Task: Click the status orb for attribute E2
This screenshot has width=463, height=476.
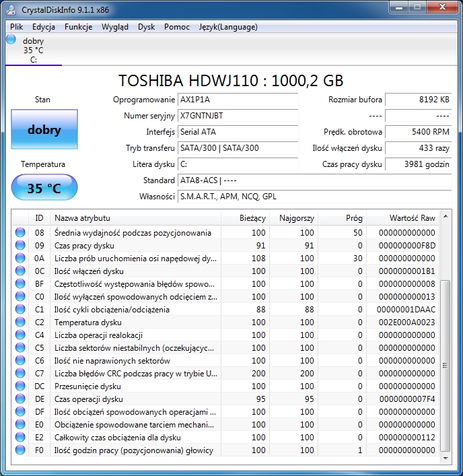Action: tap(20, 437)
